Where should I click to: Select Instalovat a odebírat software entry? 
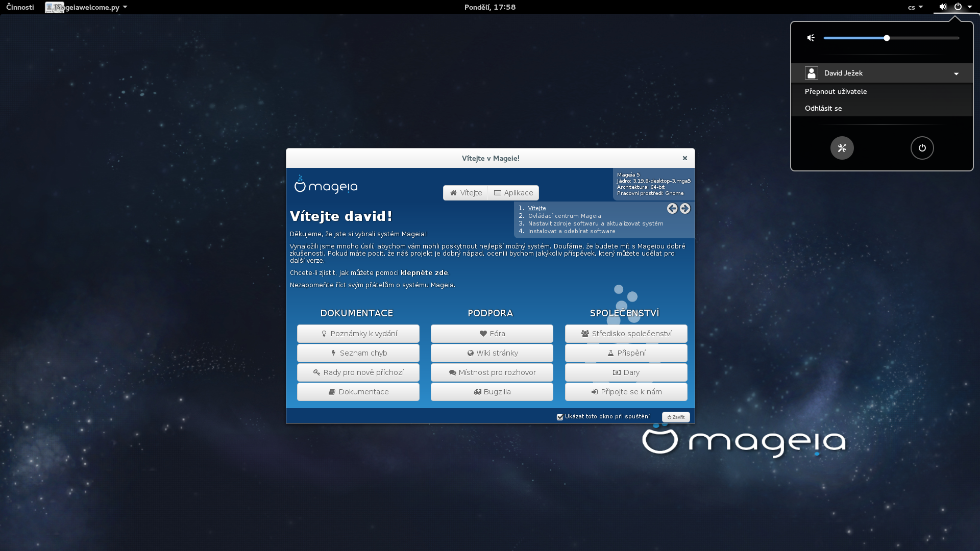[572, 231]
